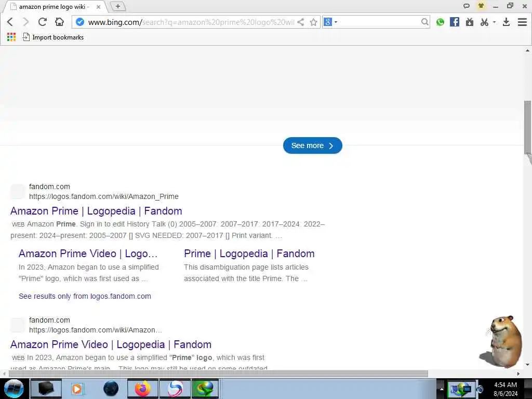Open the Amazon Prime Video | Logo... sublink

(88, 254)
